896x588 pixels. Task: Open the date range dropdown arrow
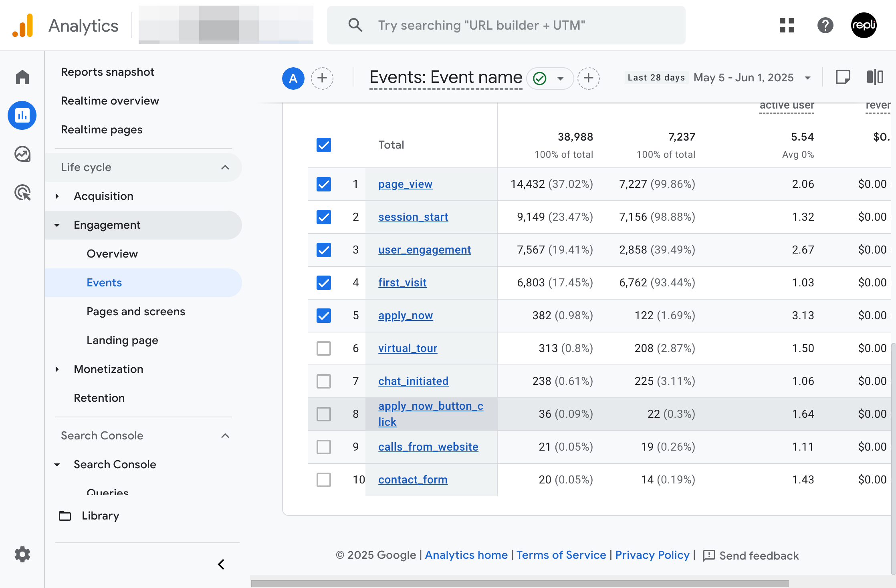coord(808,78)
